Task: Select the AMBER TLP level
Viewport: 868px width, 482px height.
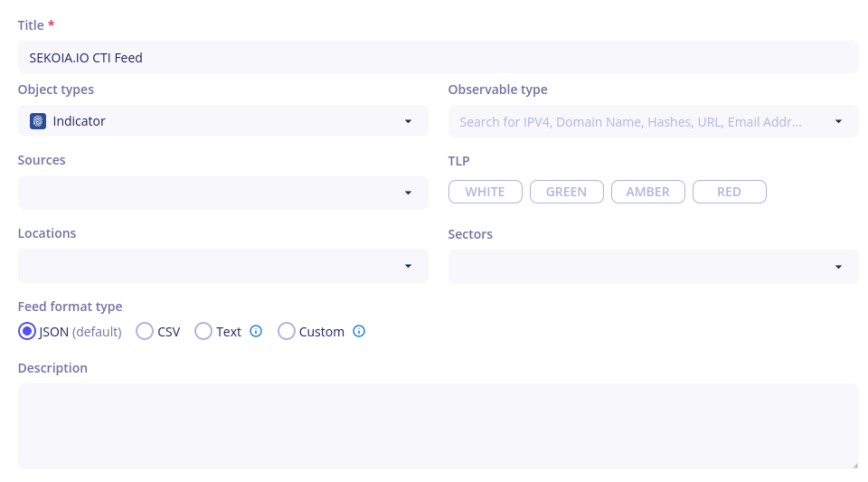Action: [x=648, y=192]
